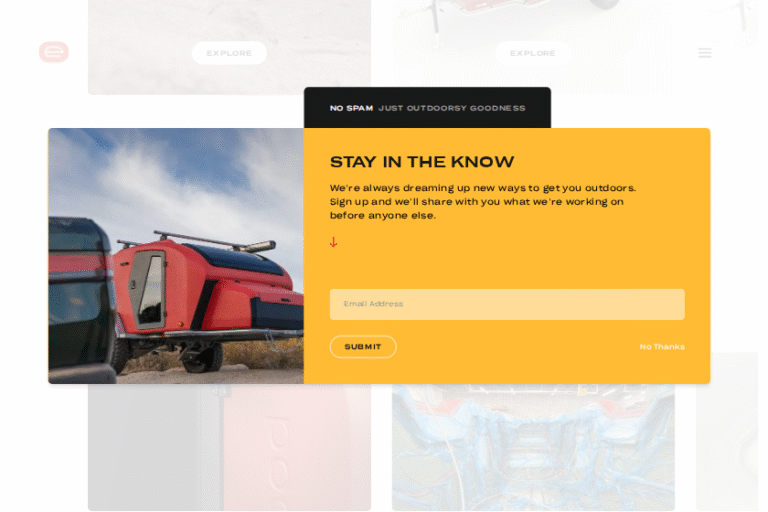Click the SUBMIT button
Viewport: 768px width, 512px height.
363,347
